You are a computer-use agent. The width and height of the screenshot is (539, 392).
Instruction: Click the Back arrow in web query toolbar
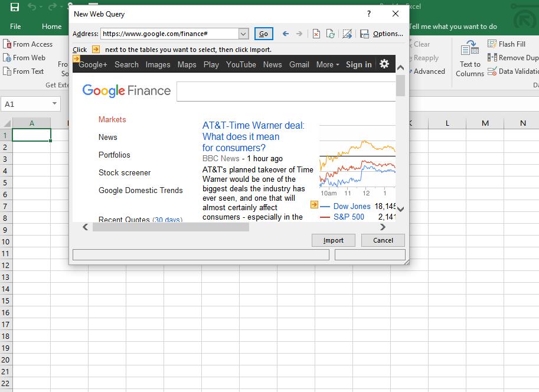pyautogui.click(x=285, y=34)
